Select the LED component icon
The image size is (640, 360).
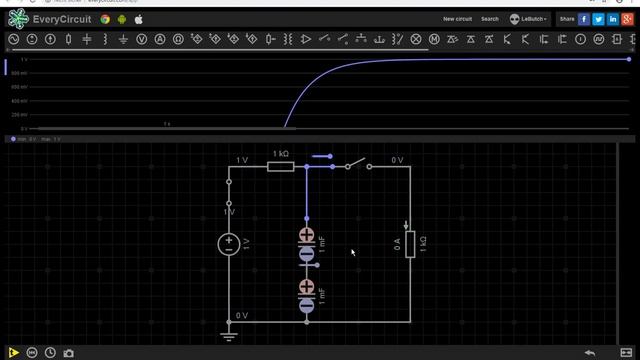[452, 39]
